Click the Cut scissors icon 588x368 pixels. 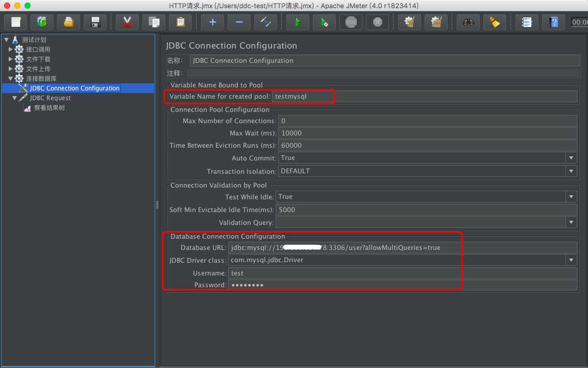pos(127,22)
